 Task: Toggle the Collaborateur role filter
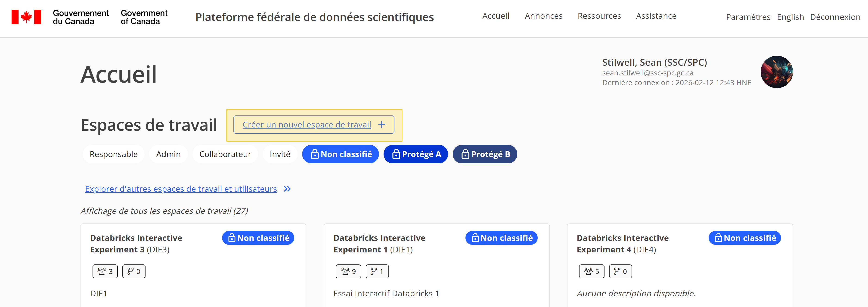click(225, 154)
